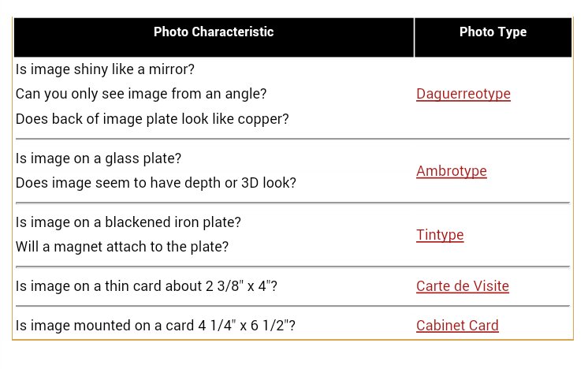Open the Ambrotype link
588x369 pixels.
point(452,171)
